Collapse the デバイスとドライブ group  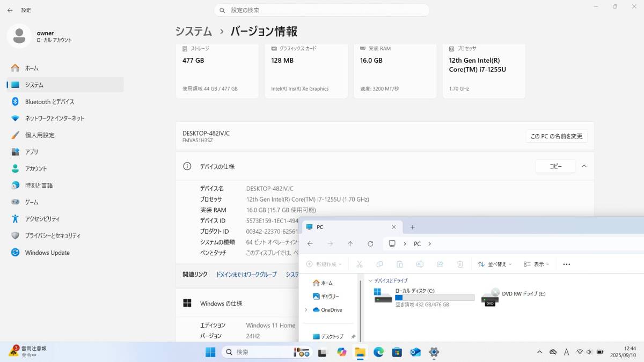pyautogui.click(x=370, y=280)
